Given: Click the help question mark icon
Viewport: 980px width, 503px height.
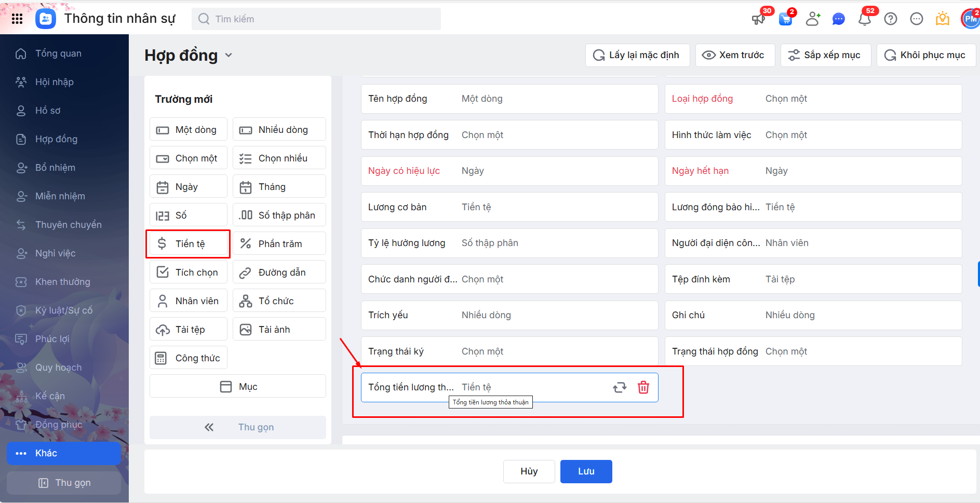Looking at the screenshot, I should pyautogui.click(x=891, y=19).
